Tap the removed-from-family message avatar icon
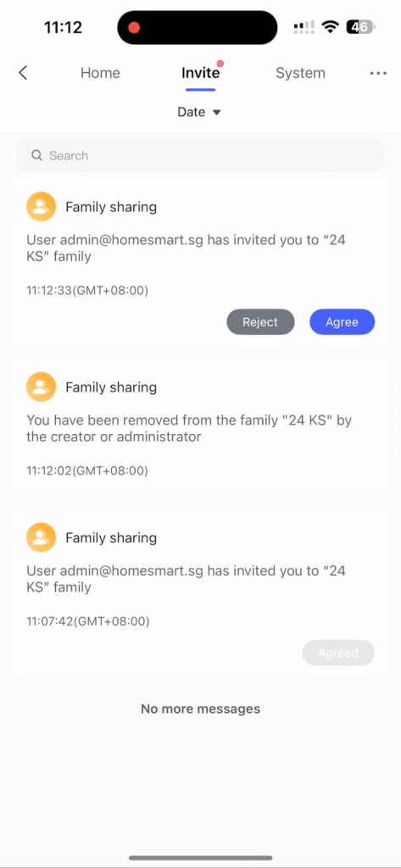This screenshot has height=868, width=401. click(x=41, y=387)
